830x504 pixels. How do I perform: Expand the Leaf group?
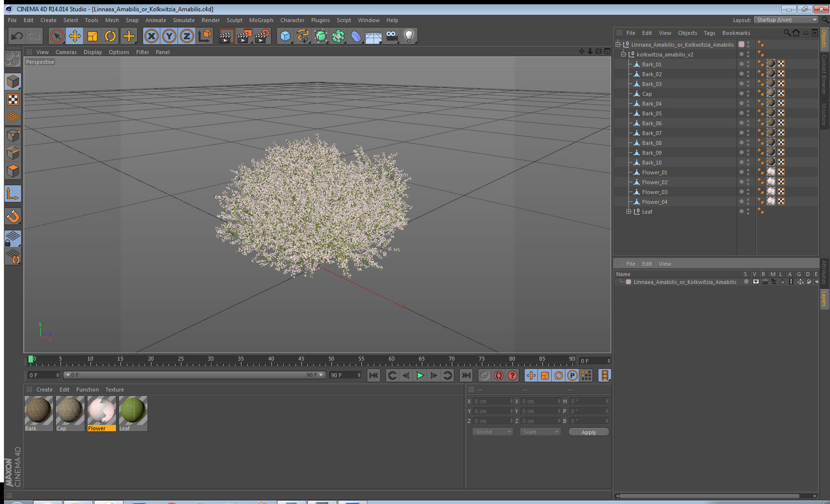click(628, 211)
